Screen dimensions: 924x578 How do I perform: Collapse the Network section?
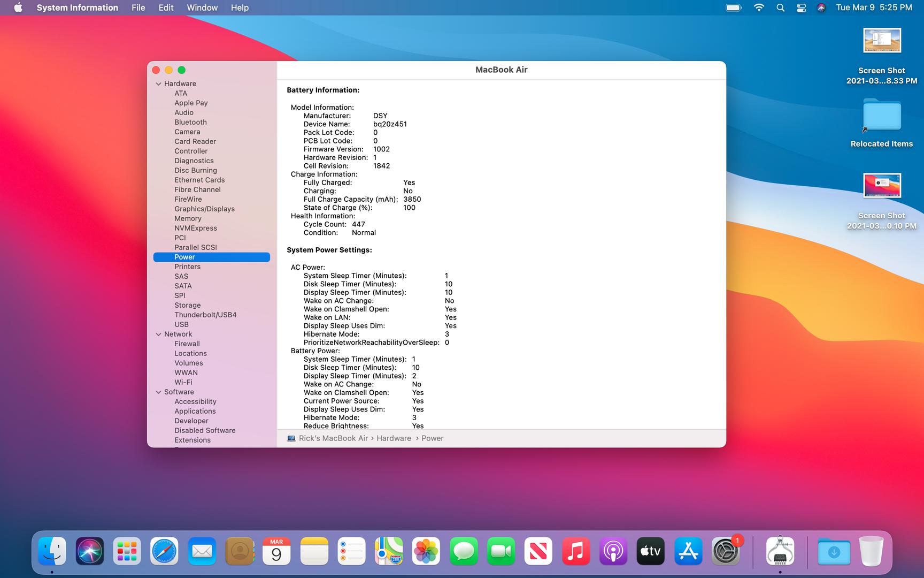(x=158, y=334)
